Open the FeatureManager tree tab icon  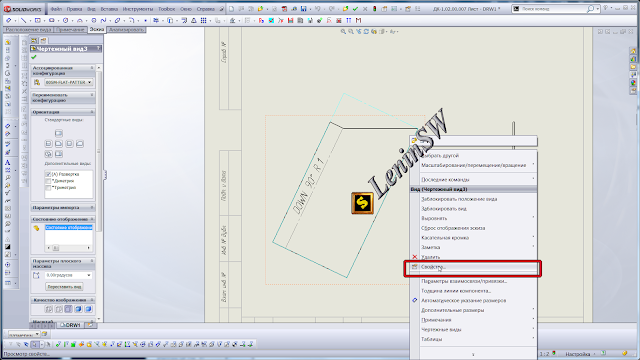click(x=34, y=40)
